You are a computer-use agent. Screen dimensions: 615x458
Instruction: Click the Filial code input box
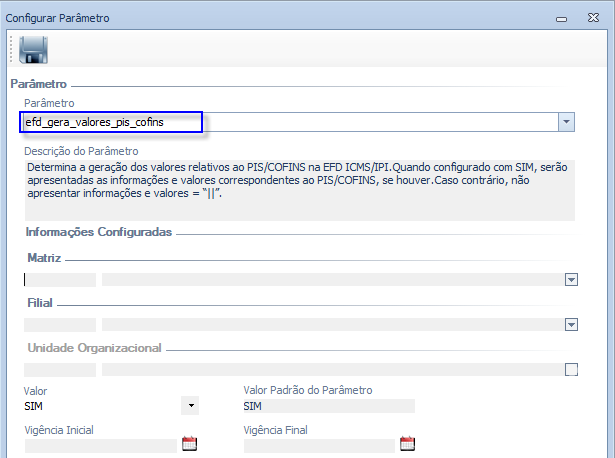point(60,325)
